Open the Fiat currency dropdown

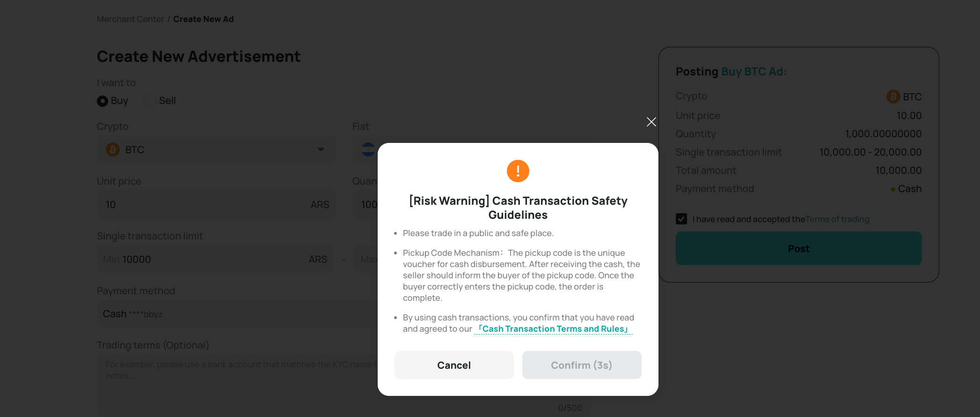[471, 149]
